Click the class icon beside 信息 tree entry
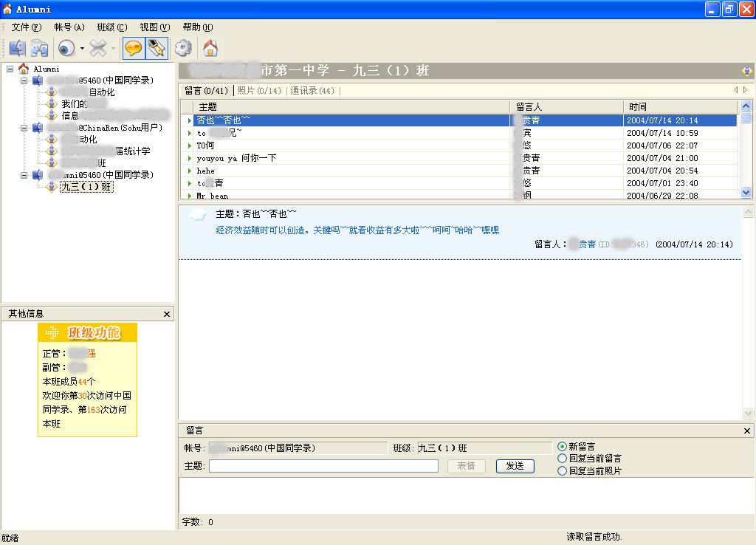Viewport: 756px width, 545px height. 52,115
